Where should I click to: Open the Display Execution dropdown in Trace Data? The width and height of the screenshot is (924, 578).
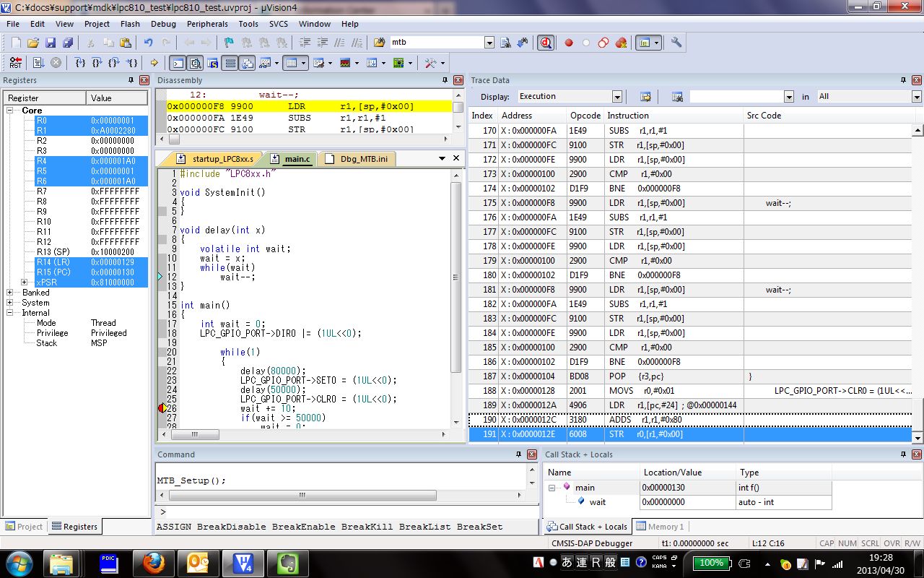tap(617, 97)
